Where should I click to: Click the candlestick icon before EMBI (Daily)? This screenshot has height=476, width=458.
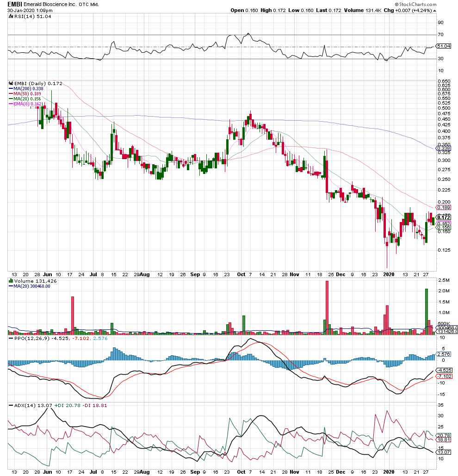[11, 83]
